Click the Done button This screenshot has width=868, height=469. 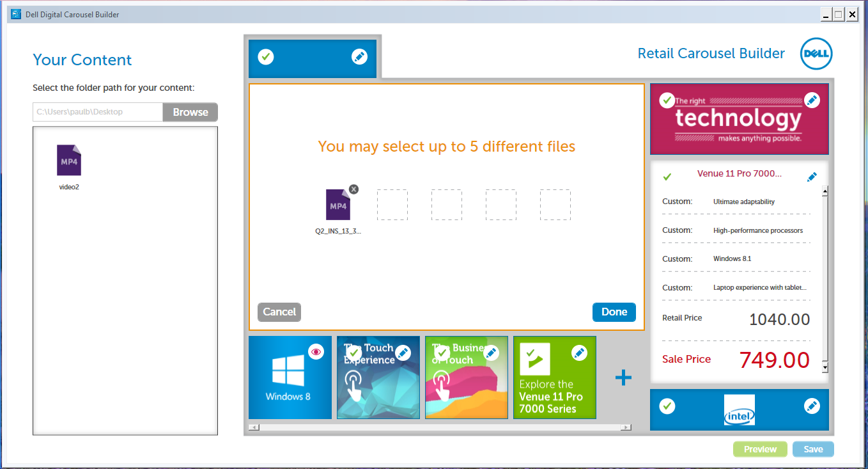coord(614,312)
